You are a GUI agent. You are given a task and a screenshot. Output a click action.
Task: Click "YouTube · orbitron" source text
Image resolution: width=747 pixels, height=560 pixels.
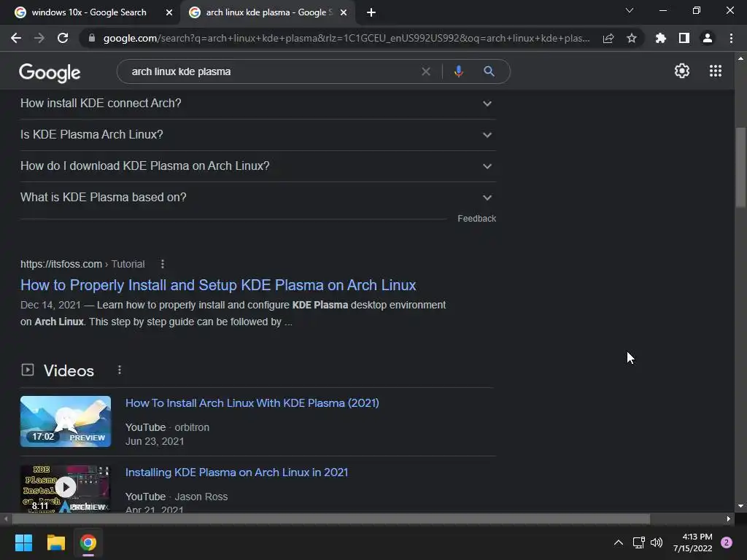167,427
